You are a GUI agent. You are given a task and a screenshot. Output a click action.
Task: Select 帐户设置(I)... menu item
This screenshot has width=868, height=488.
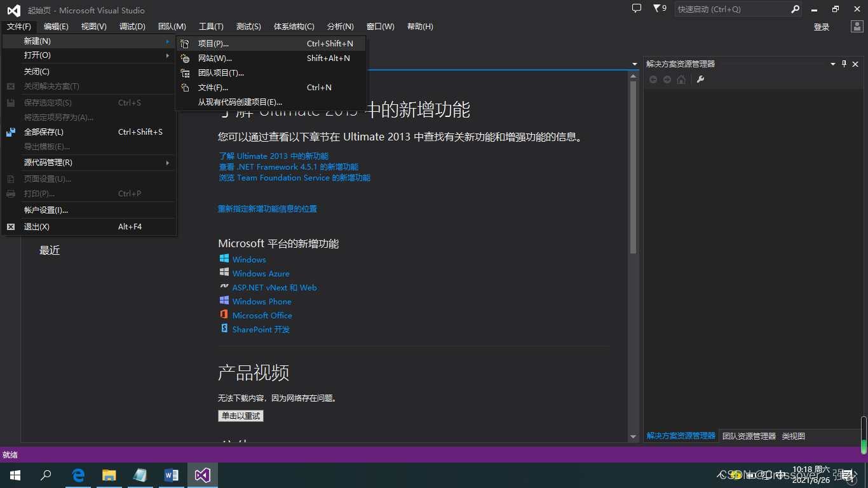coord(89,210)
